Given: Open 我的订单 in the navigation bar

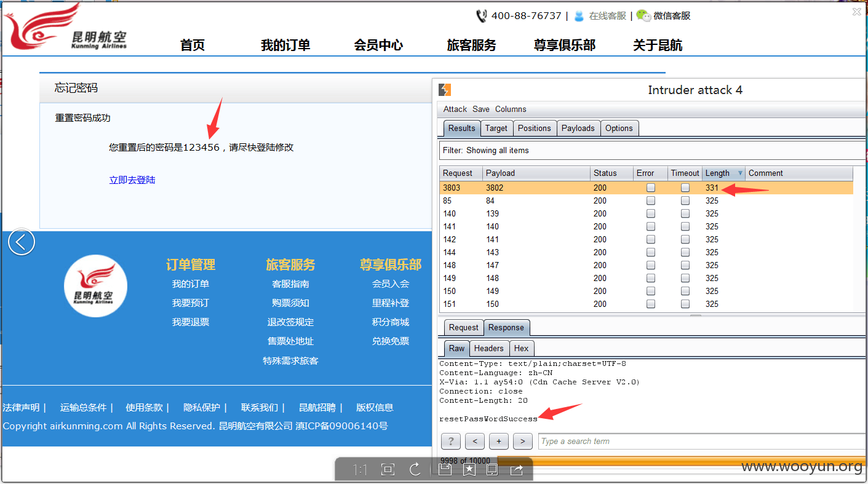Looking at the screenshot, I should pos(285,45).
